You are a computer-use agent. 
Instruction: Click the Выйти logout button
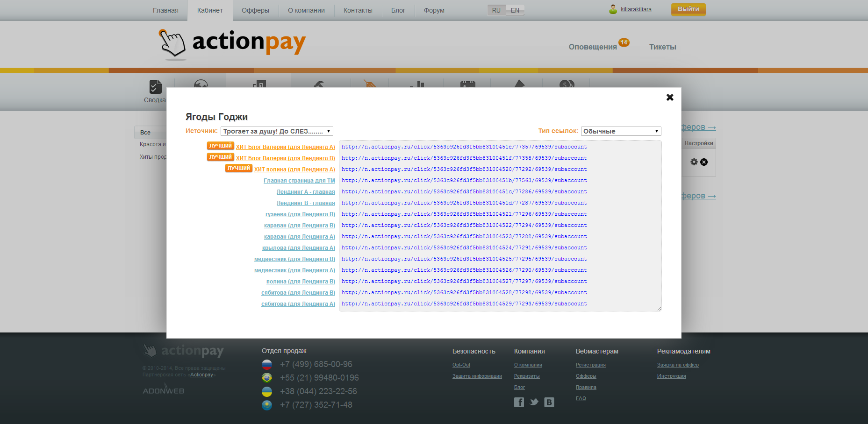coord(689,9)
